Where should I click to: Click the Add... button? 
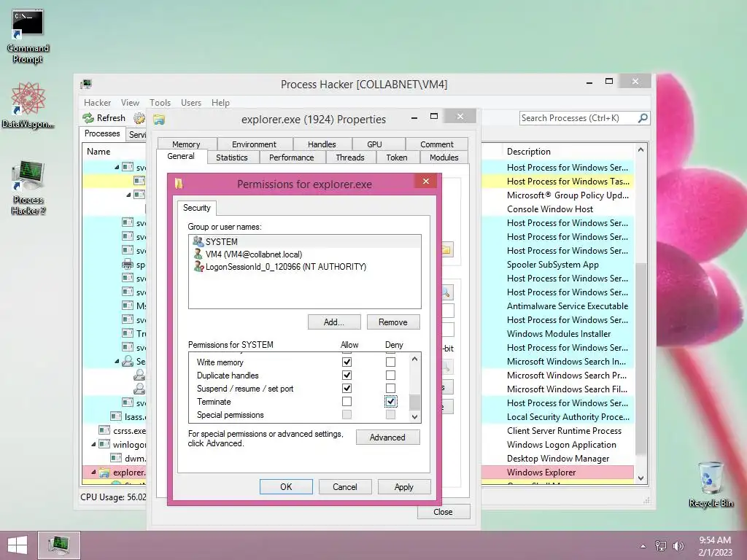[334, 322]
